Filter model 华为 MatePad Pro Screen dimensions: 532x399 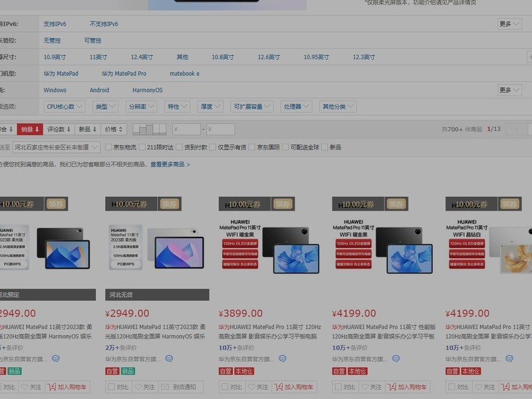(124, 74)
